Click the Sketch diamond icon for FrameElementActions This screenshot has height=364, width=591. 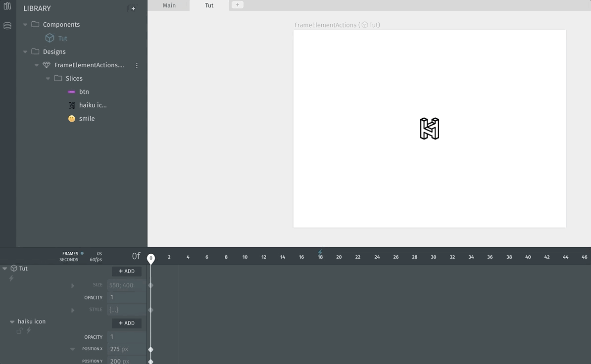coord(47,65)
